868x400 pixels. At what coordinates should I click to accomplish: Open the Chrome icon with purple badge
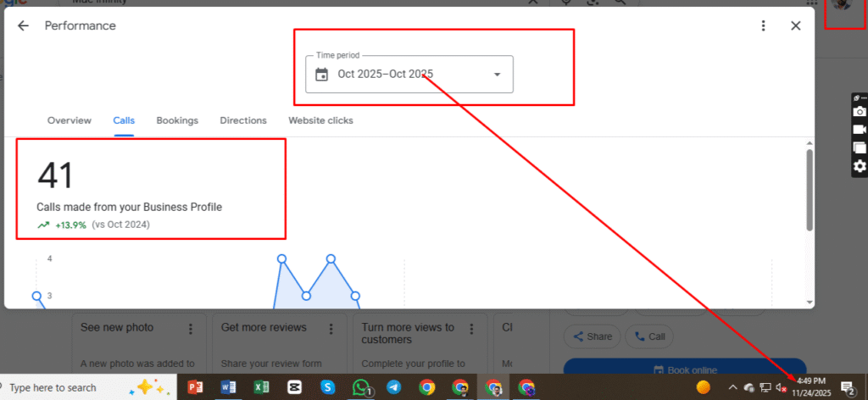526,387
